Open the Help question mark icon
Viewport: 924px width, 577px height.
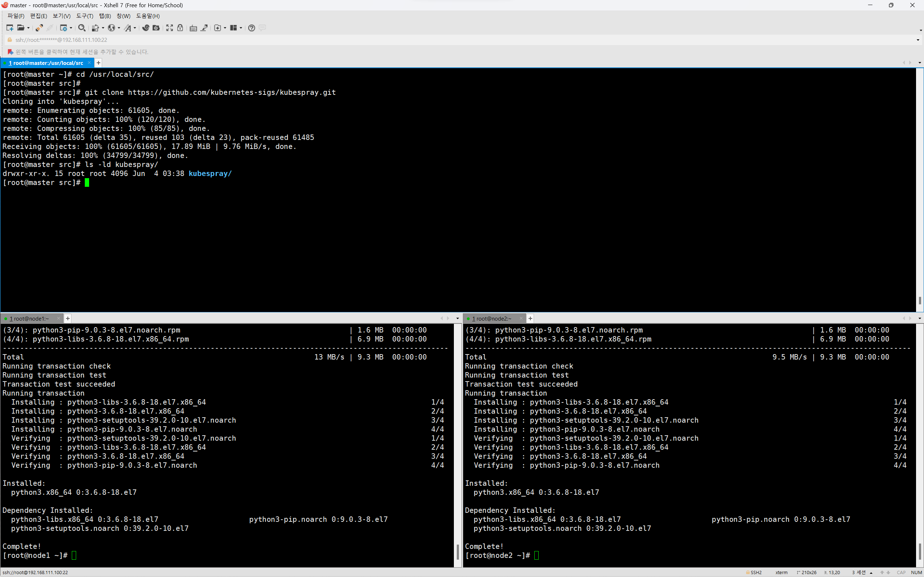tap(251, 28)
